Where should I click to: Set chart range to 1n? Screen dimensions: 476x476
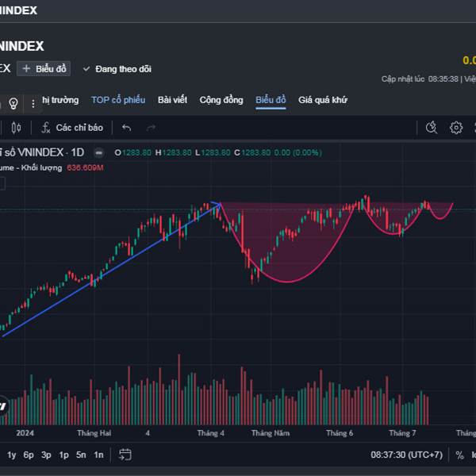coord(98,455)
